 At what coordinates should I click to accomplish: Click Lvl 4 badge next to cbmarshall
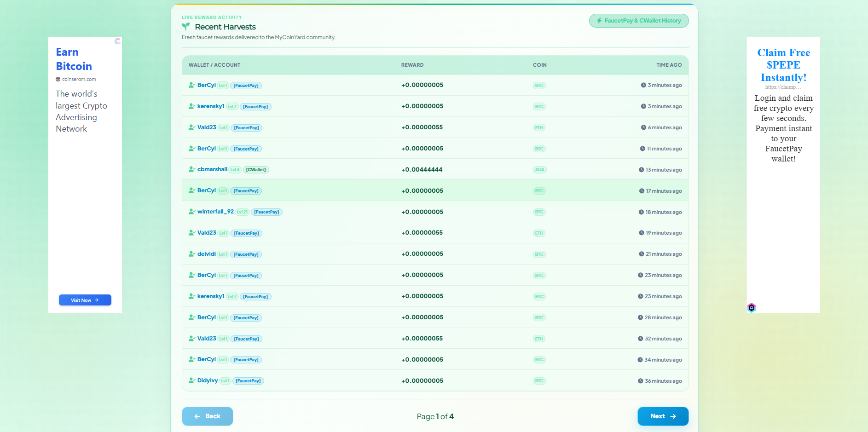pos(235,170)
